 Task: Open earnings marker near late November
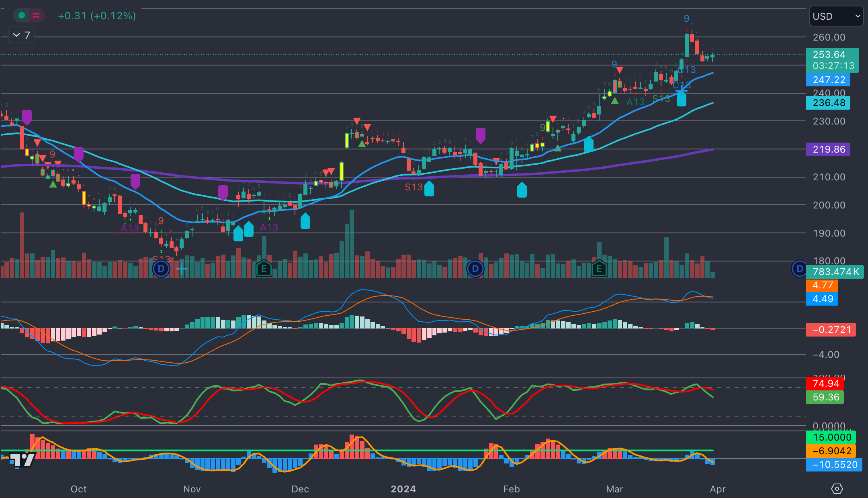(x=264, y=269)
